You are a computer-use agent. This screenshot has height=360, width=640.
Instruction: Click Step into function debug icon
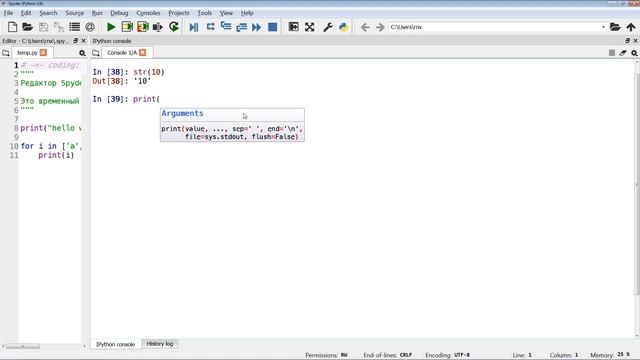[226, 27]
